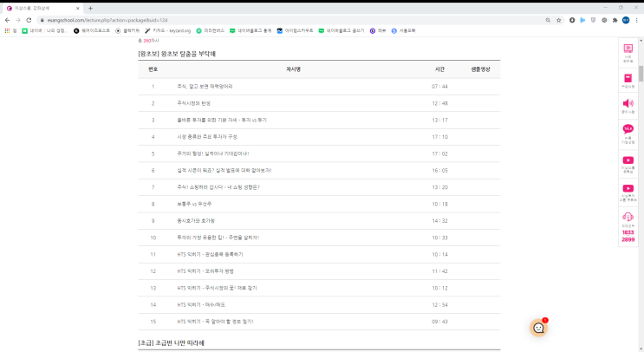
Task: Open the 키자드 keyzard.org bookmark
Action: [x=167, y=31]
